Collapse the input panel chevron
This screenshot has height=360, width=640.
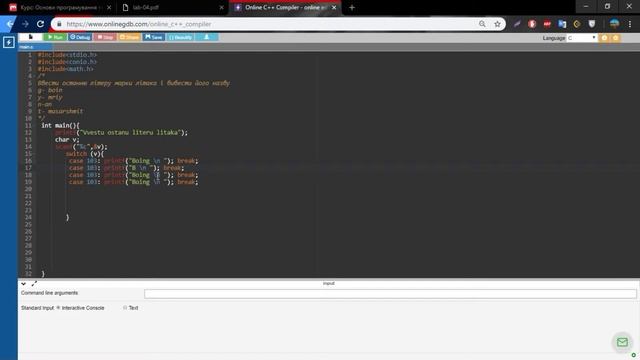(23, 284)
